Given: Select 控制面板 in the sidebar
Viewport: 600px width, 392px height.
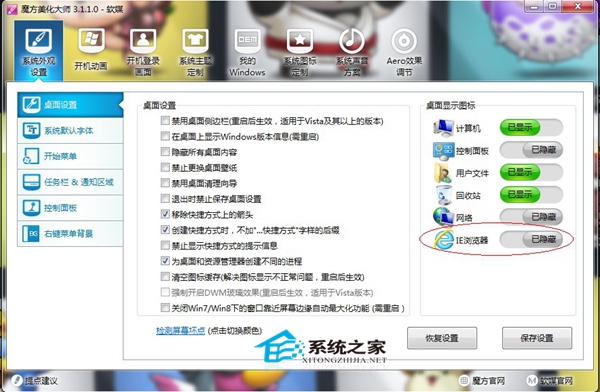Looking at the screenshot, I should click(70, 208).
